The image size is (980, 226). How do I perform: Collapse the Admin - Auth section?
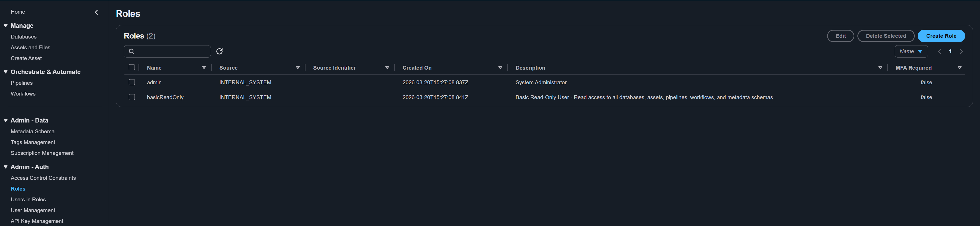coord(6,167)
